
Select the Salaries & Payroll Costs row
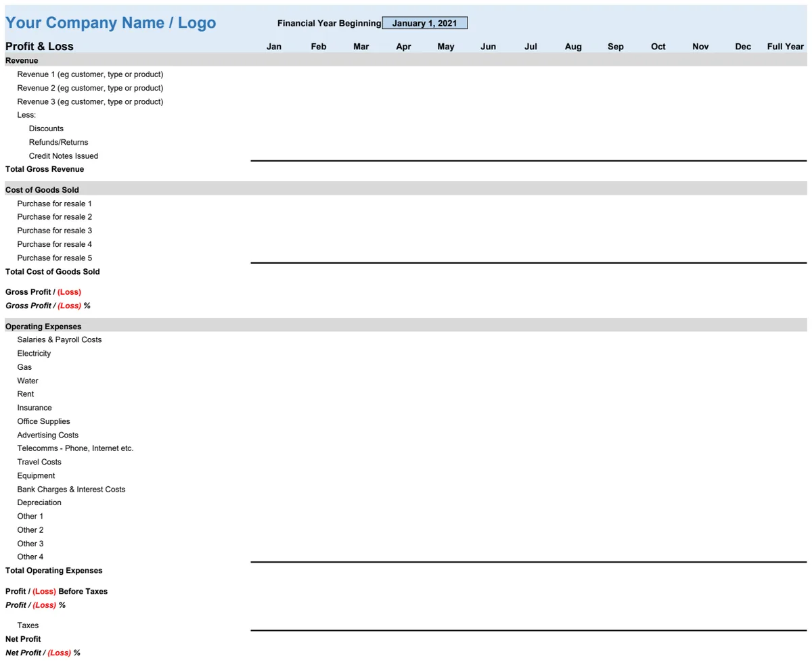click(60, 339)
